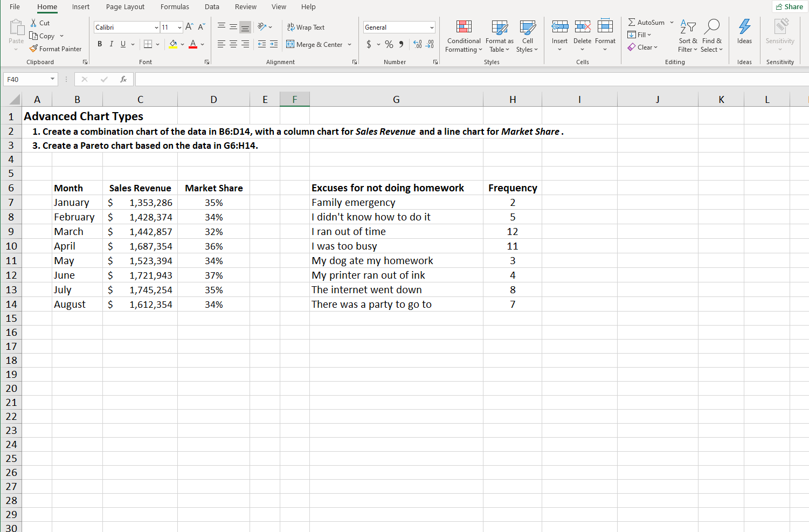809x532 pixels.
Task: Open Conditional Formatting options
Action: click(x=463, y=36)
